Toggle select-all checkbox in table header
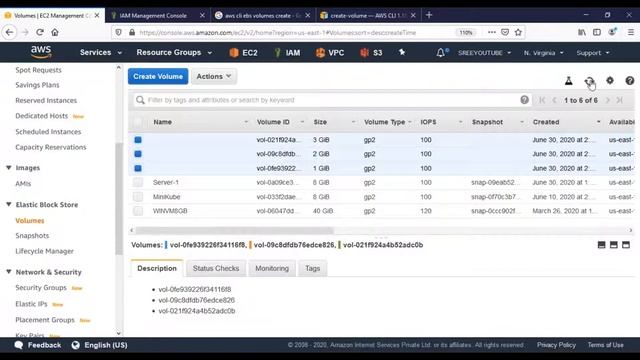 click(x=138, y=122)
